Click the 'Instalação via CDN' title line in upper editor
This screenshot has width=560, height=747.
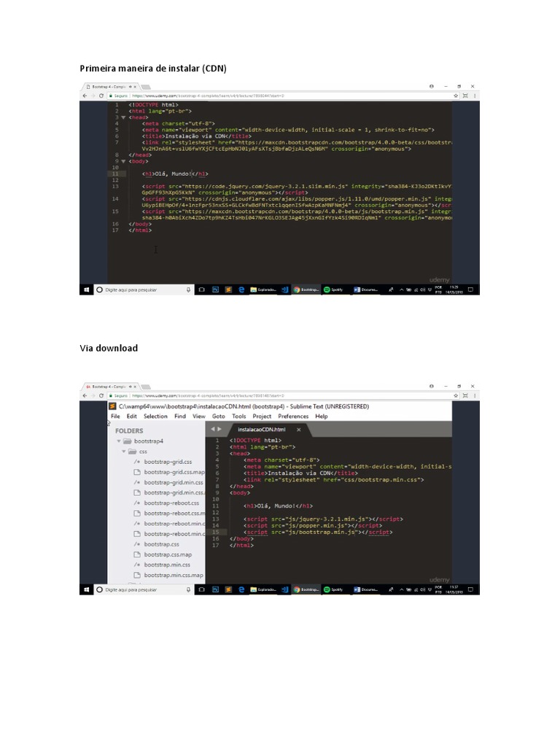196,136
